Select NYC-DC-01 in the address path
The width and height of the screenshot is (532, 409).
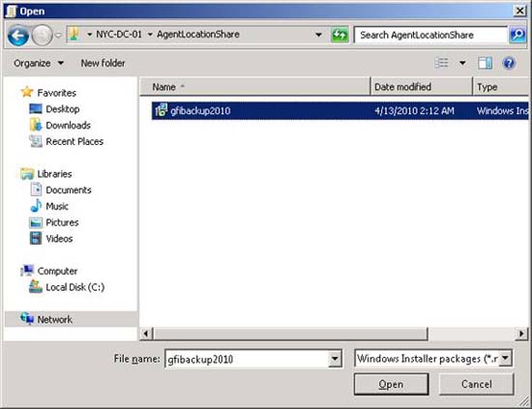[x=119, y=34]
